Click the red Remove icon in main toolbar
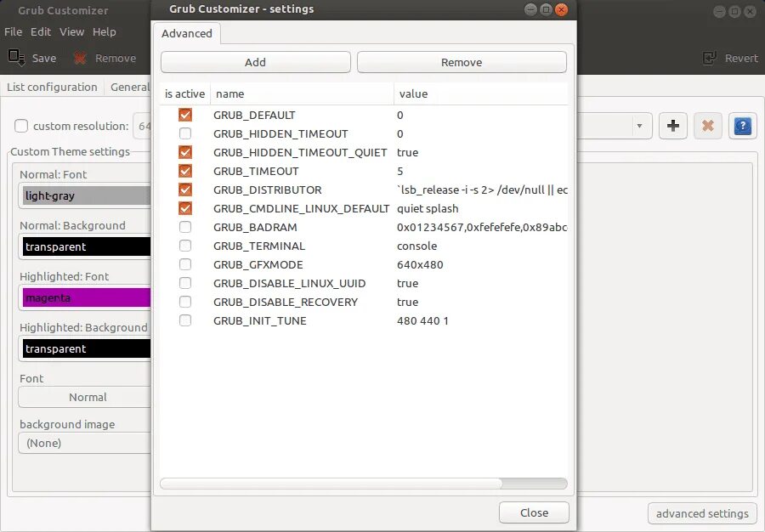The image size is (765, 532). coord(80,58)
